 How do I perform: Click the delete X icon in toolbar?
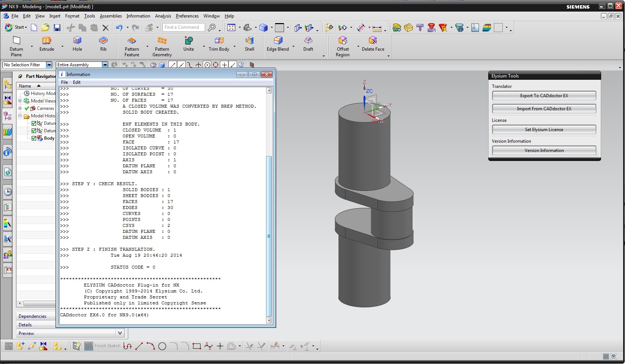point(105,28)
